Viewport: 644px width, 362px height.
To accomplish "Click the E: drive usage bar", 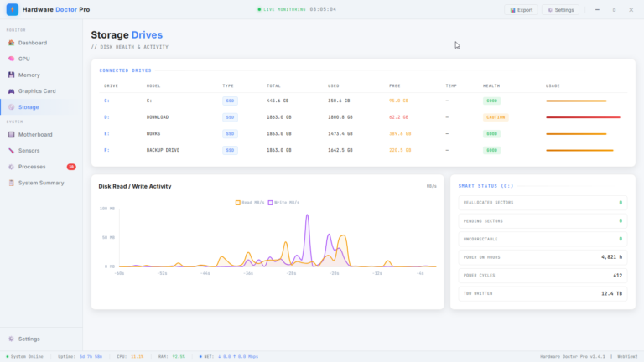I will coord(576,134).
